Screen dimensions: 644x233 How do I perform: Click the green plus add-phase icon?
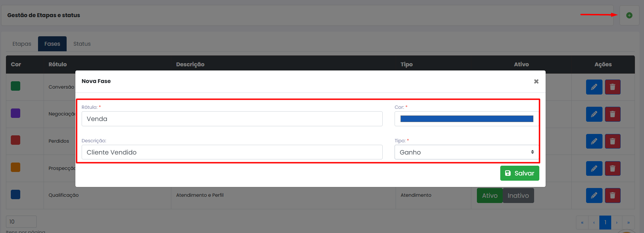tap(629, 15)
